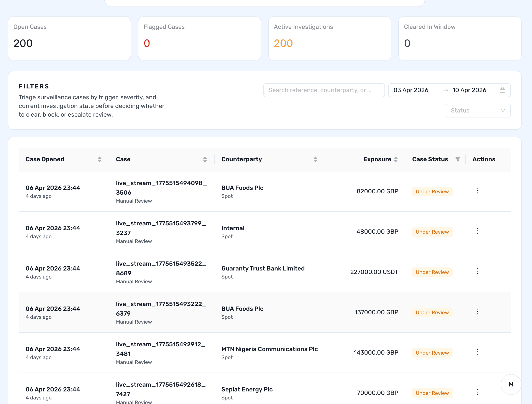The width and height of the screenshot is (532, 404).
Task: Open actions menu for case 7427
Action: [x=478, y=393]
